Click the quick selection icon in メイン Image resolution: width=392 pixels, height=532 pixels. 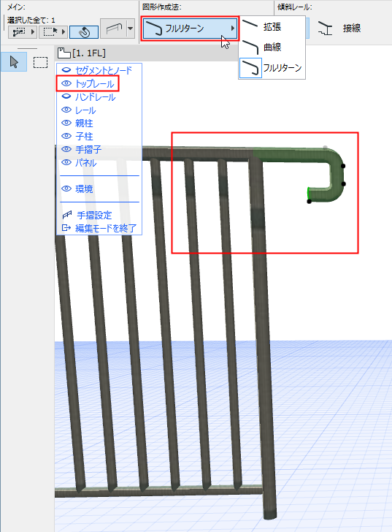[x=19, y=32]
